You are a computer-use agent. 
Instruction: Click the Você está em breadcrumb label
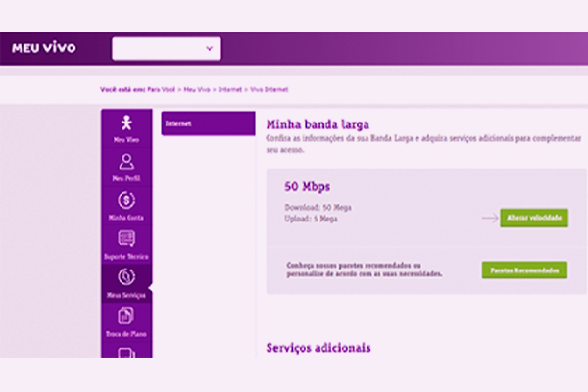(122, 89)
